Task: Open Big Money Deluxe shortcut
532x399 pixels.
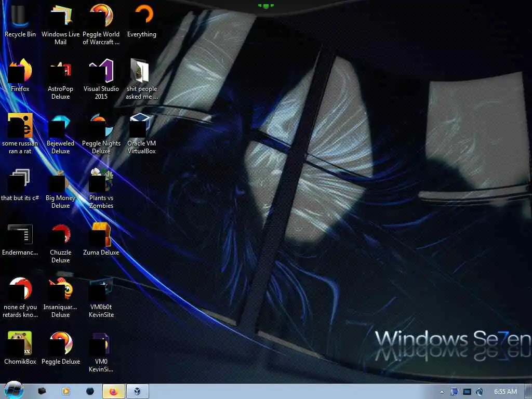Action: tap(60, 188)
